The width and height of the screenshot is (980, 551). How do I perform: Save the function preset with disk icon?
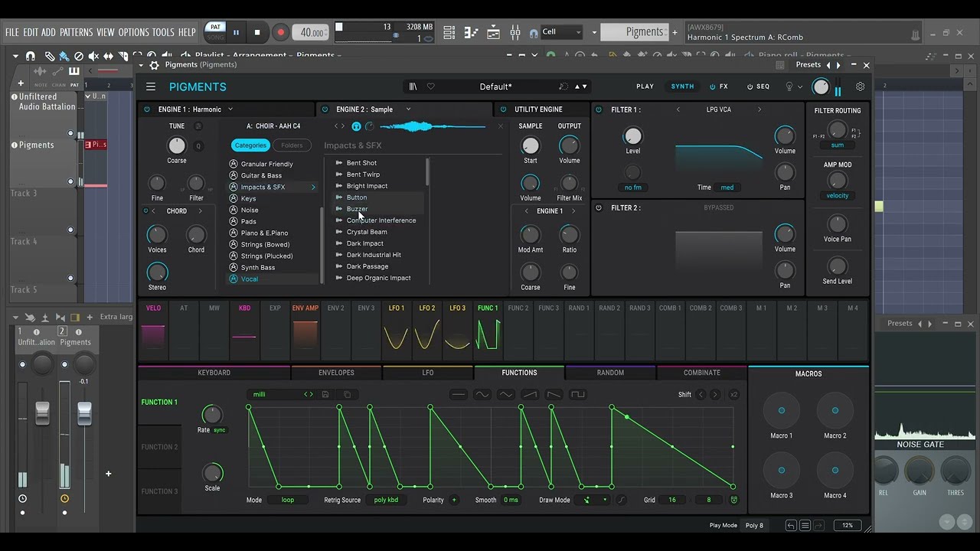tap(325, 394)
